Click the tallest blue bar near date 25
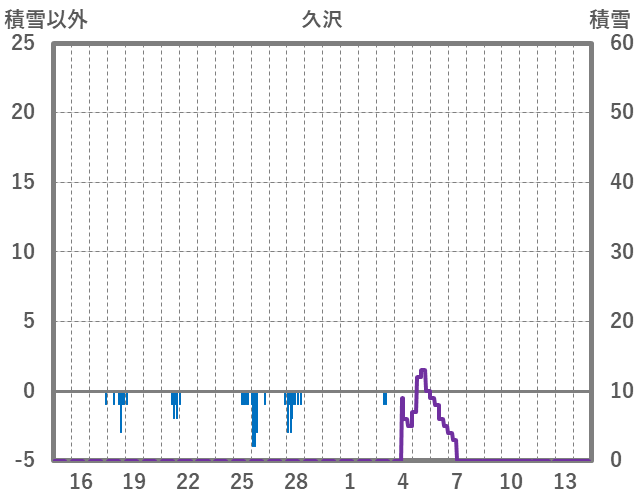 [x=254, y=418]
